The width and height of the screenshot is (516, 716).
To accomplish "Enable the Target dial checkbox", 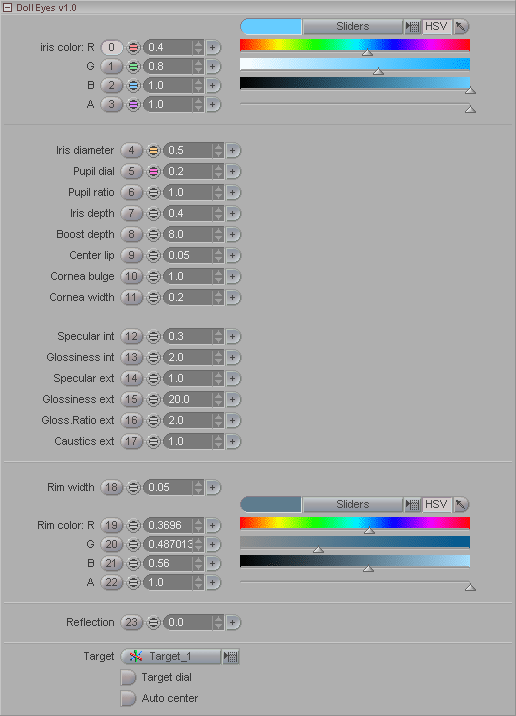I will pos(128,678).
